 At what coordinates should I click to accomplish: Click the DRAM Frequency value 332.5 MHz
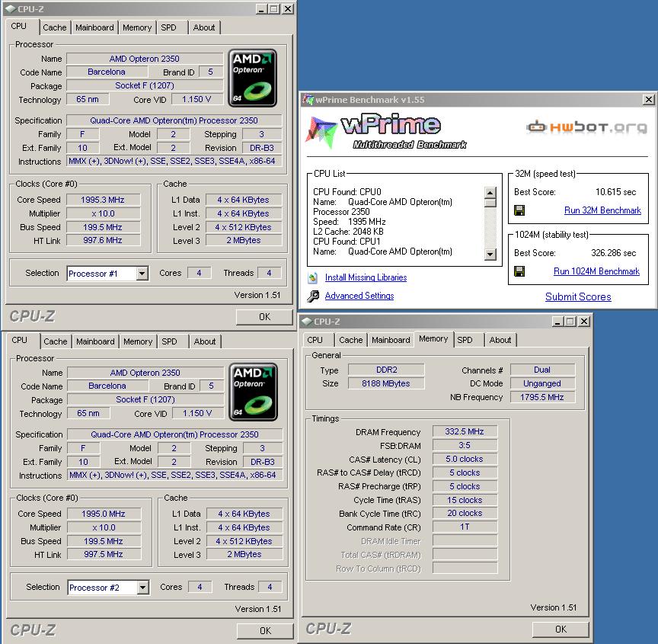point(465,431)
